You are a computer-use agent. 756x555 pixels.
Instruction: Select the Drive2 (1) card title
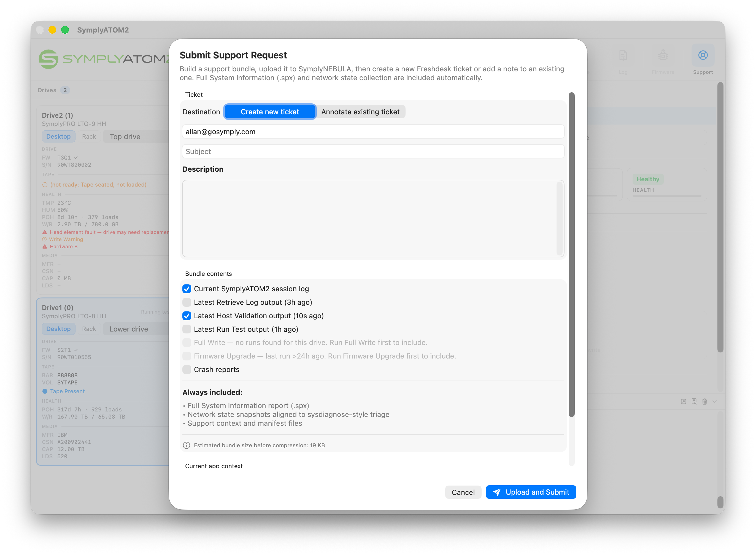(57, 115)
